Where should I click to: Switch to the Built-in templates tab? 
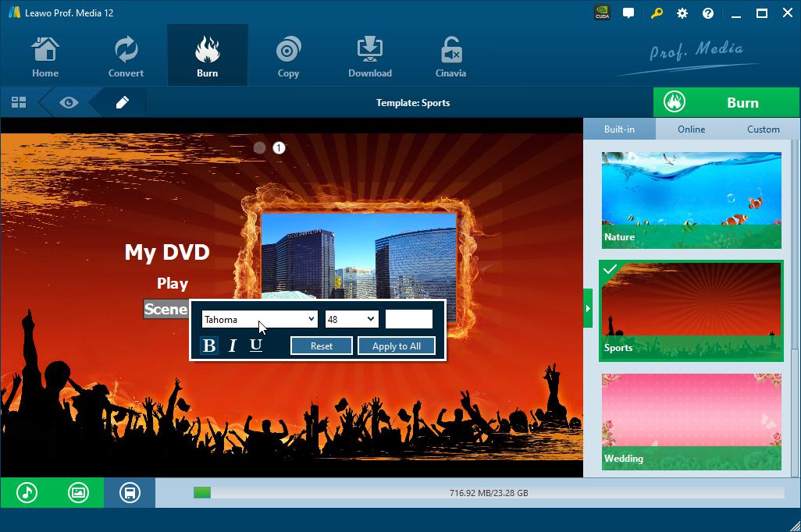pyautogui.click(x=619, y=129)
